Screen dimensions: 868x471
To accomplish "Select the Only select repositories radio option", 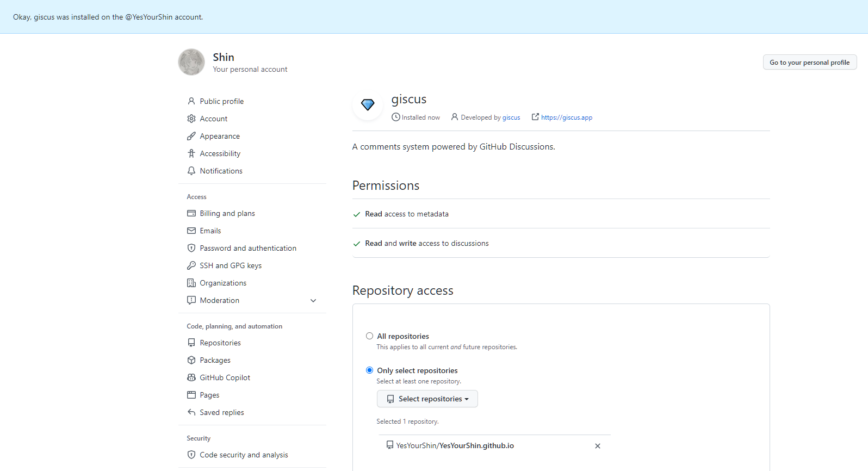I will pos(370,370).
